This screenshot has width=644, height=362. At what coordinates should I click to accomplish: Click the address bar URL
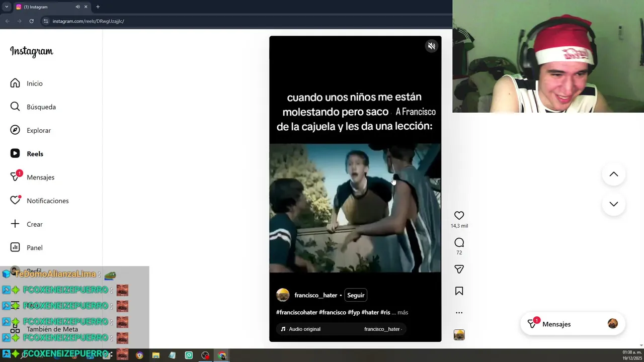pos(88,21)
